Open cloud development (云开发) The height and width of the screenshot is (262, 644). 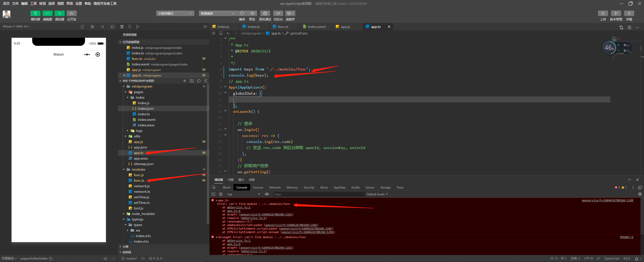tap(72, 13)
